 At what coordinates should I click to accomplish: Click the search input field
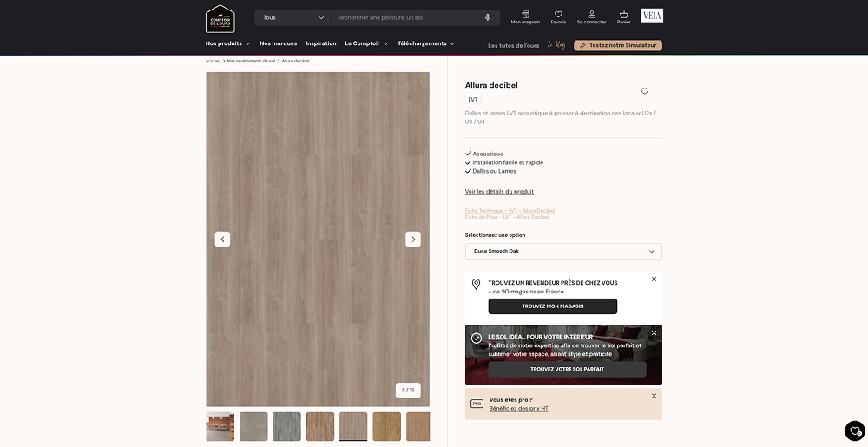tap(407, 17)
